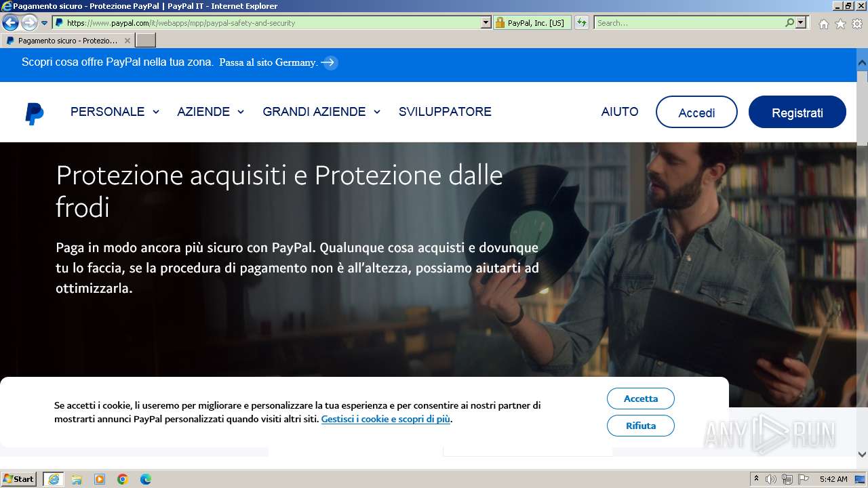Decline cookies with the Rifiuta button
The height and width of the screenshot is (488, 868).
pyautogui.click(x=641, y=426)
